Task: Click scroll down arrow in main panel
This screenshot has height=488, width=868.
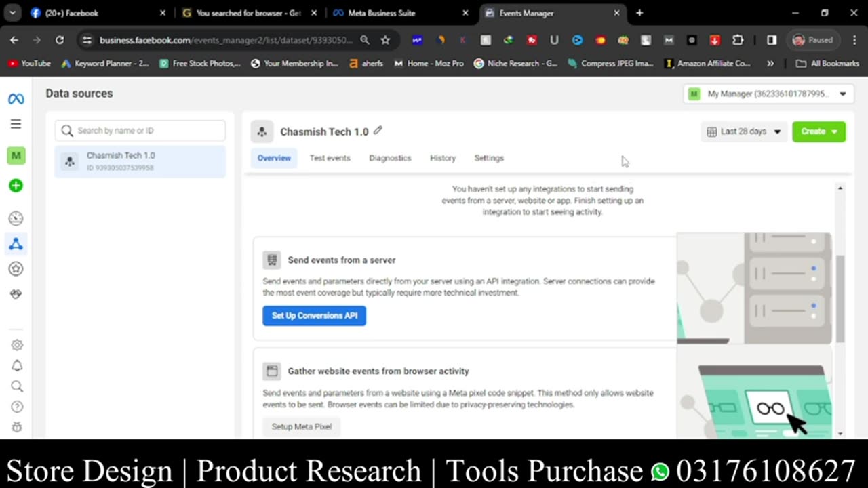Action: pos(840,433)
